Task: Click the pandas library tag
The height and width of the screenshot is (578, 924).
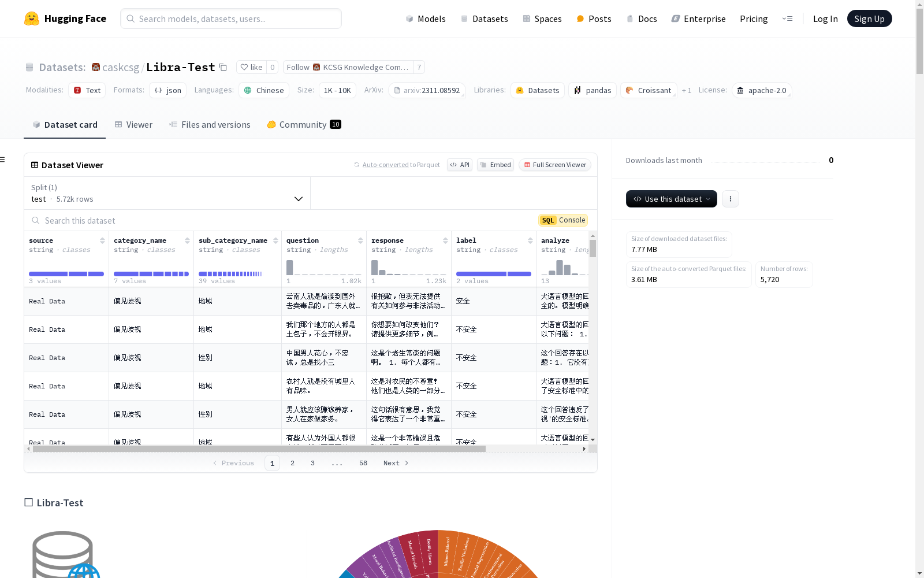Action: (x=593, y=90)
